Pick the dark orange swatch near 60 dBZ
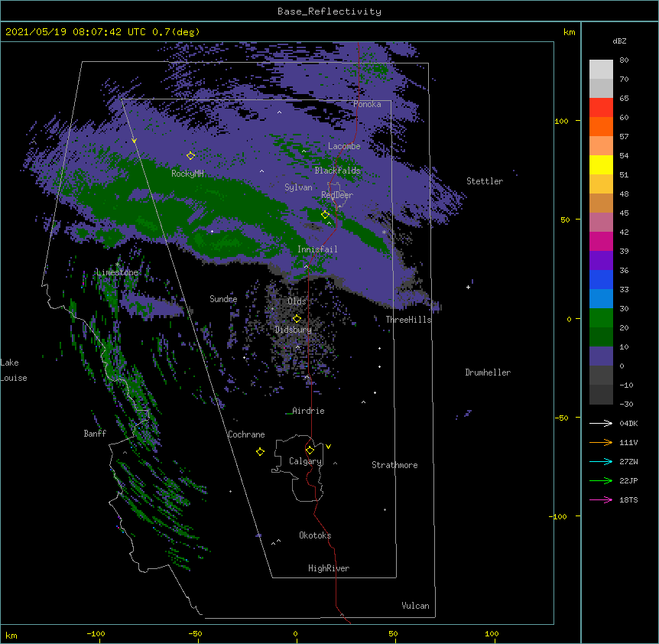 [601, 126]
